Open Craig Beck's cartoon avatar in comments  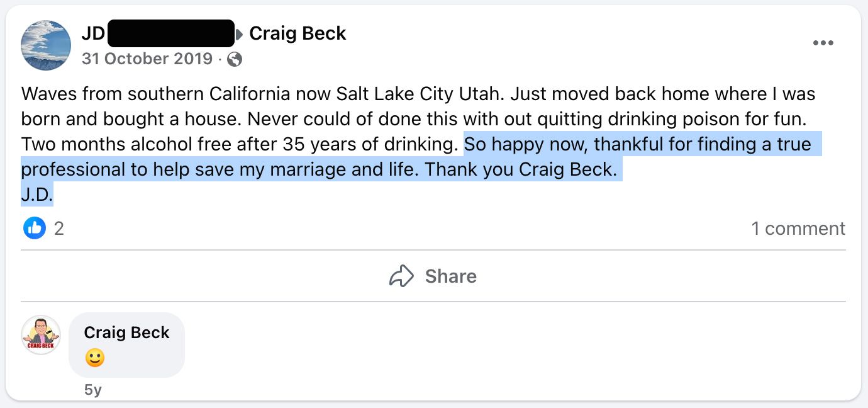(41, 335)
